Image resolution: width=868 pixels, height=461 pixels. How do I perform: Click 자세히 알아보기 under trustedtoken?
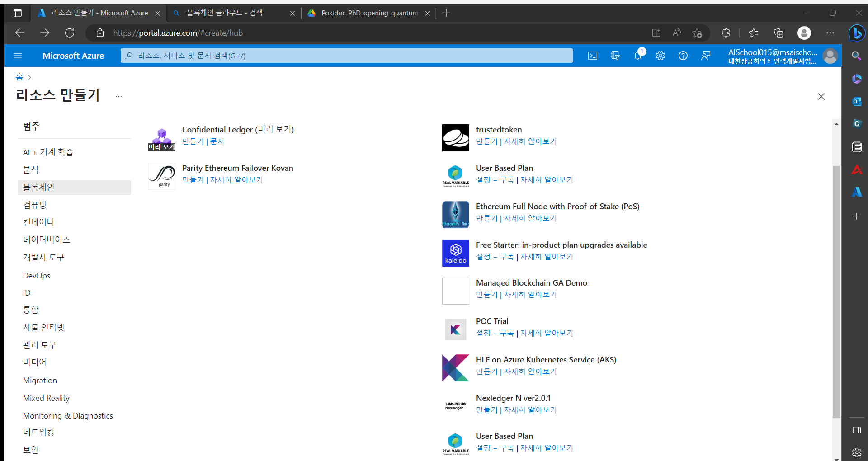pyautogui.click(x=530, y=141)
